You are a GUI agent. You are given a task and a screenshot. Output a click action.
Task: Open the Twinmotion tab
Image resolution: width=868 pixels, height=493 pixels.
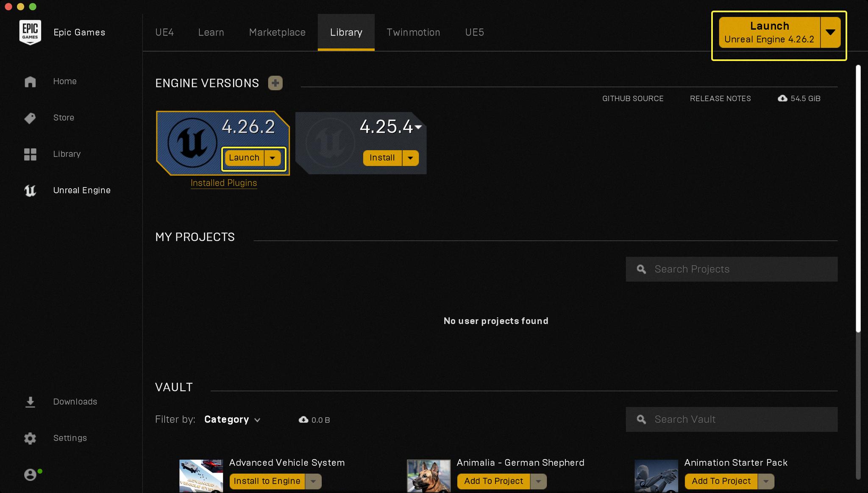413,33
